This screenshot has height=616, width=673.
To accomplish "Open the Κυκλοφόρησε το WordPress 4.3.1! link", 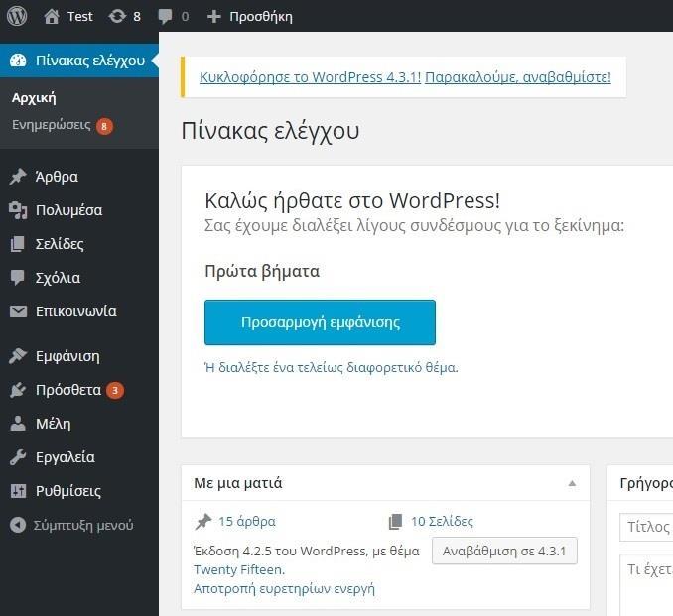I will 310,77.
